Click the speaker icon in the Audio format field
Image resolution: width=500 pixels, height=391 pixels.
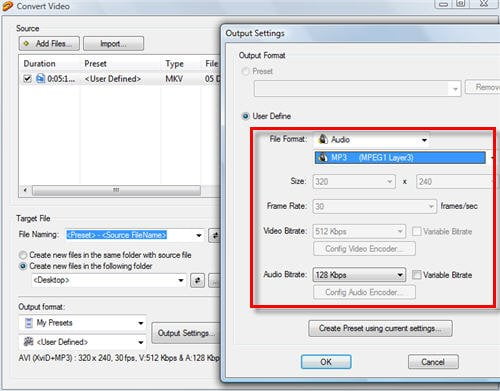click(323, 139)
